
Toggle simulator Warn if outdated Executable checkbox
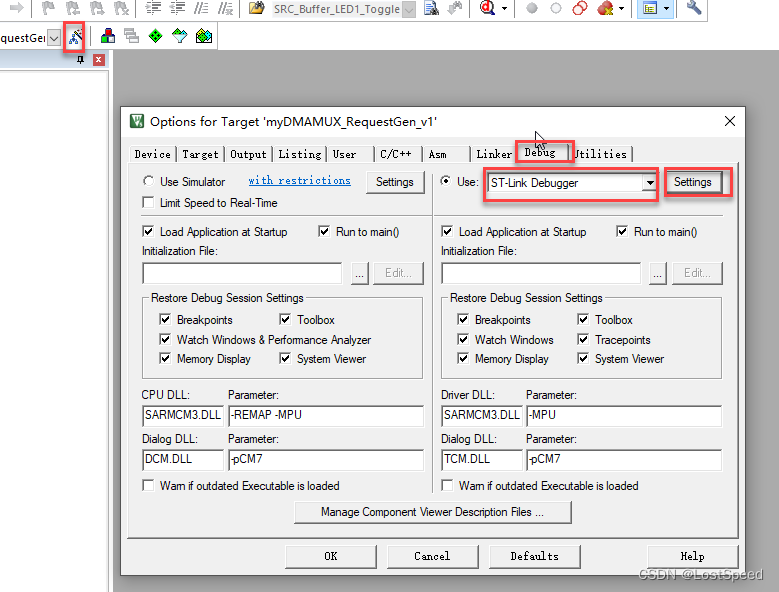point(148,485)
